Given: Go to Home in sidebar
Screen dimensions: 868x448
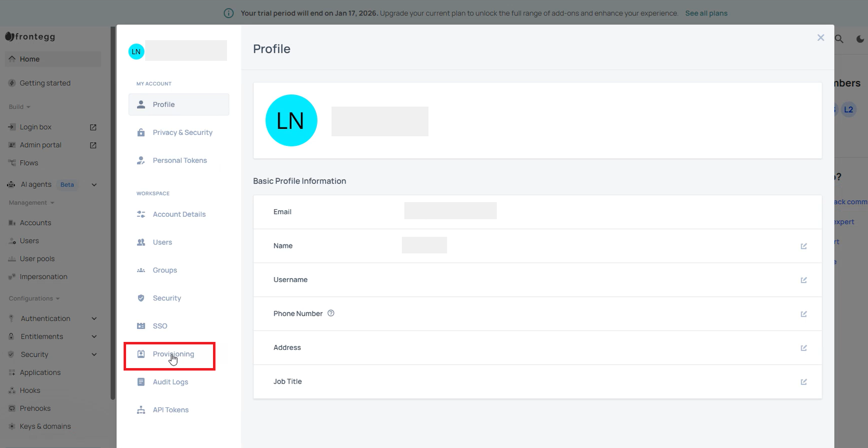Looking at the screenshot, I should point(53,59).
